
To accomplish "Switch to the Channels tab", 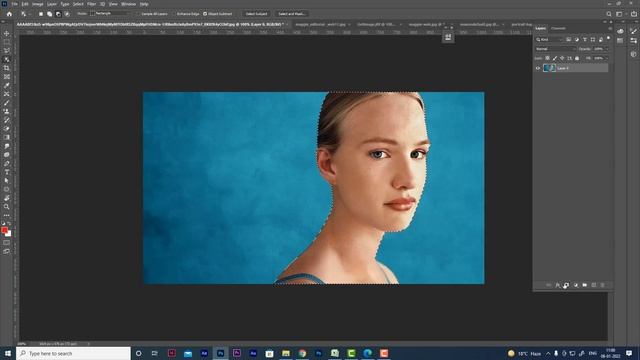I will tap(558, 29).
